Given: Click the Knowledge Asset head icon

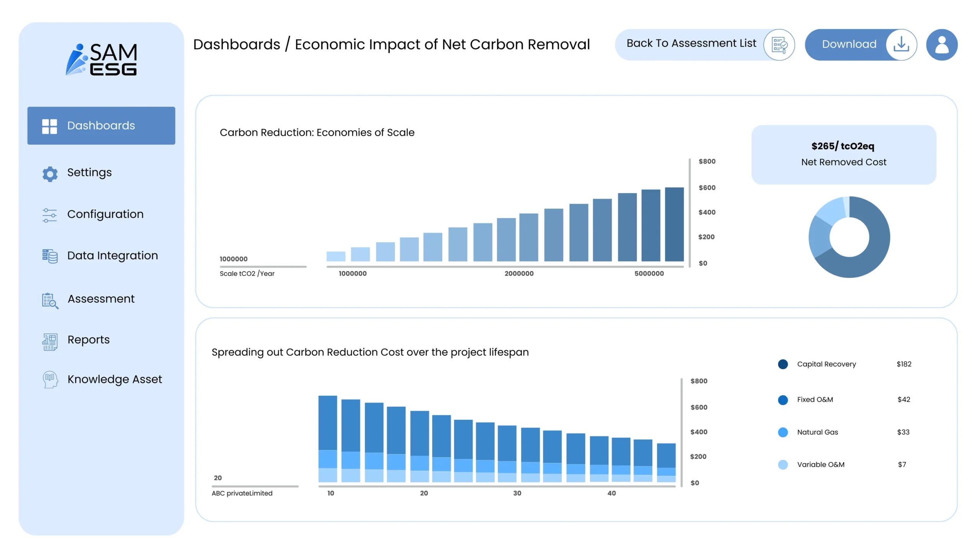Looking at the screenshot, I should (x=50, y=380).
